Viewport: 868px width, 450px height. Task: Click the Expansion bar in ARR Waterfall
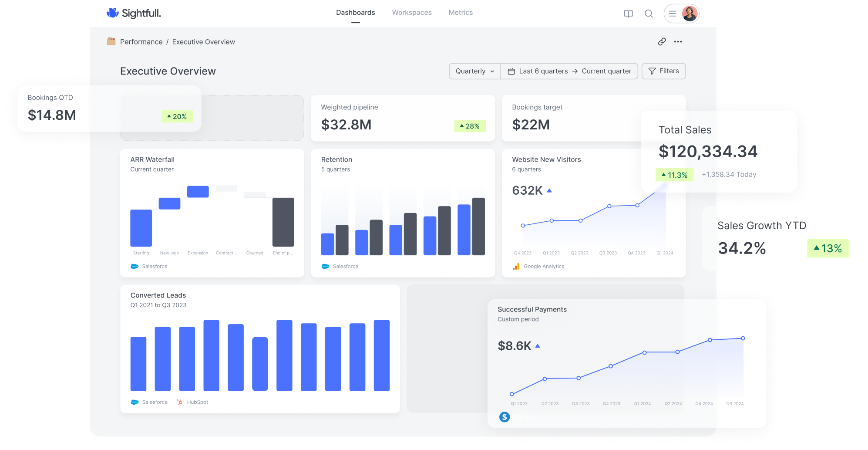[198, 192]
